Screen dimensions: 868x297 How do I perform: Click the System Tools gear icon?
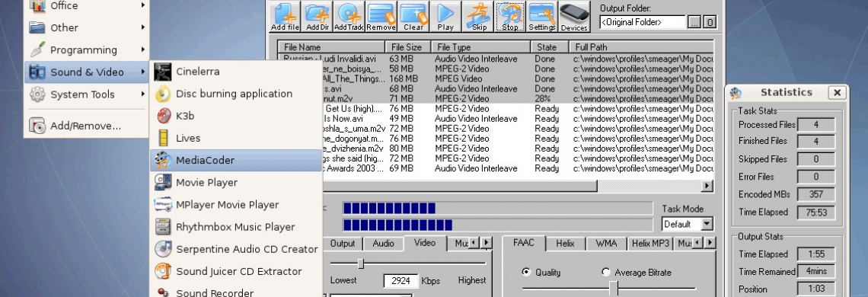pyautogui.click(x=37, y=94)
